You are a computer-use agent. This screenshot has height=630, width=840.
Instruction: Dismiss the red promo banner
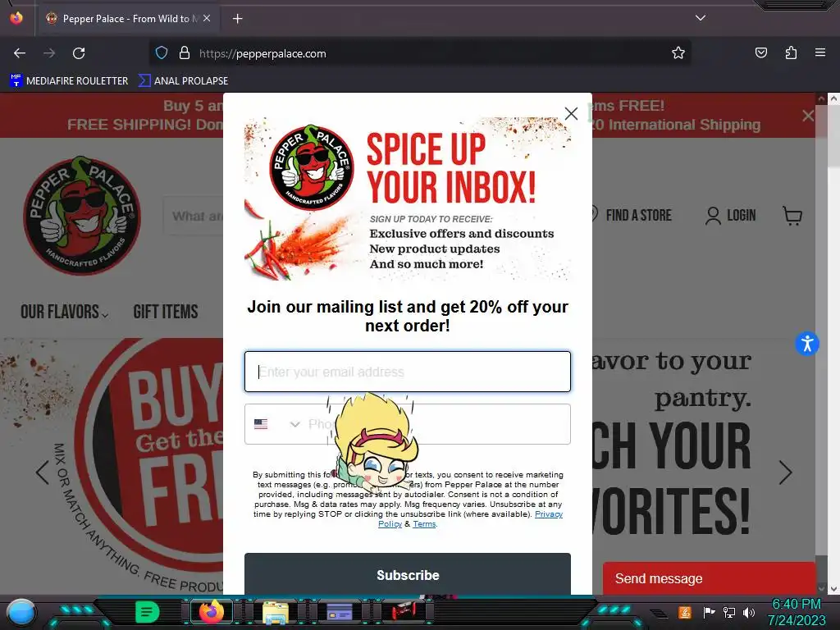[808, 115]
